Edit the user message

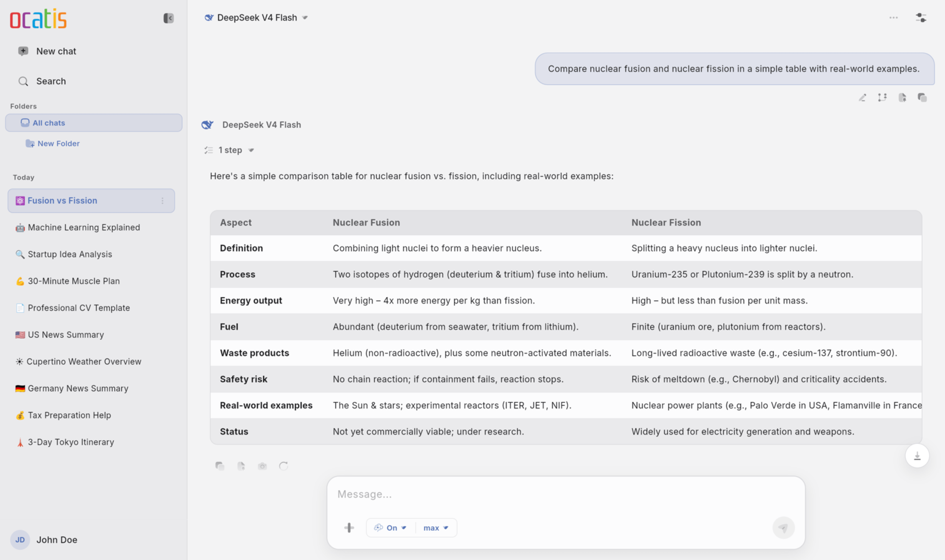click(x=862, y=98)
